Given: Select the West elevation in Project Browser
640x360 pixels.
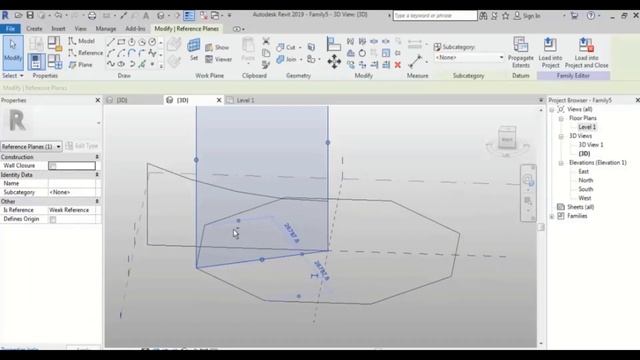Looking at the screenshot, I should 584,198.
